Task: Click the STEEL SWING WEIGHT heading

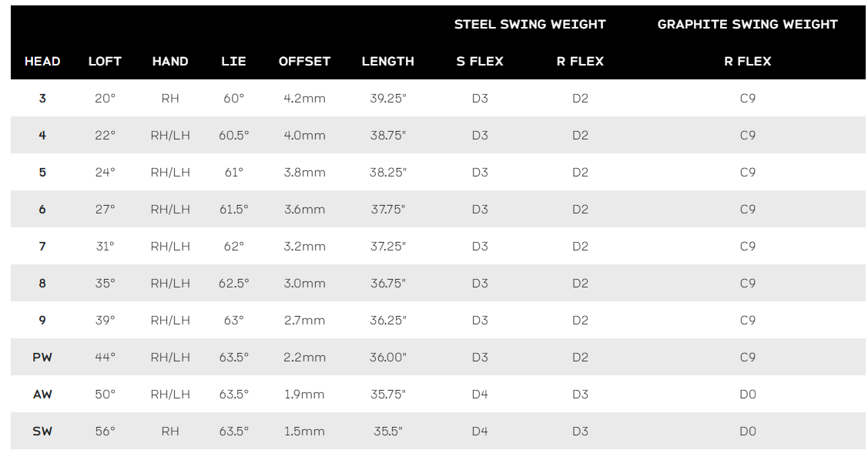Action: [530, 25]
